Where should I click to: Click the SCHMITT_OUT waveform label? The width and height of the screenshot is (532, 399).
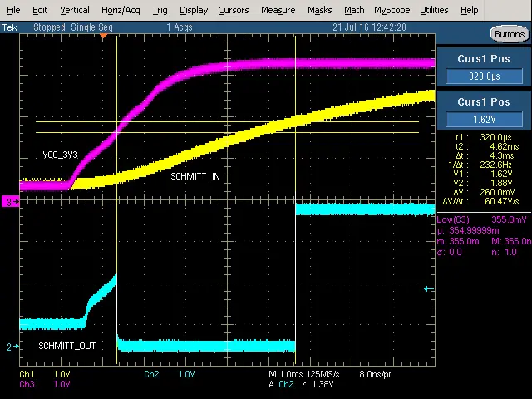point(66,346)
